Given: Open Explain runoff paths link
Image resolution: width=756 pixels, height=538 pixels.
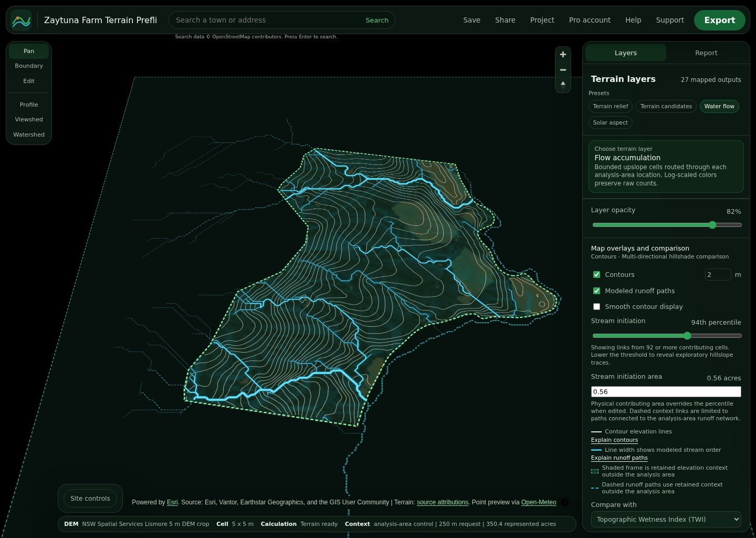Looking at the screenshot, I should pos(619,458).
